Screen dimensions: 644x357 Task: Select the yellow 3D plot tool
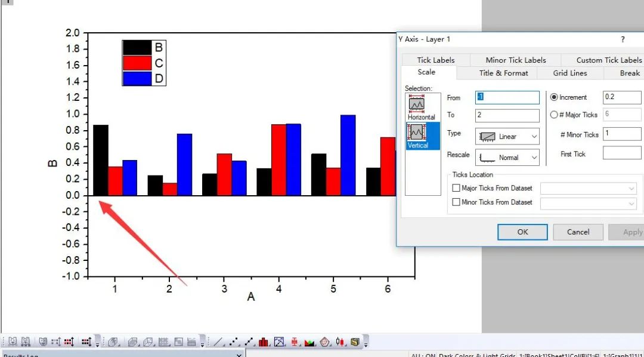(x=355, y=342)
